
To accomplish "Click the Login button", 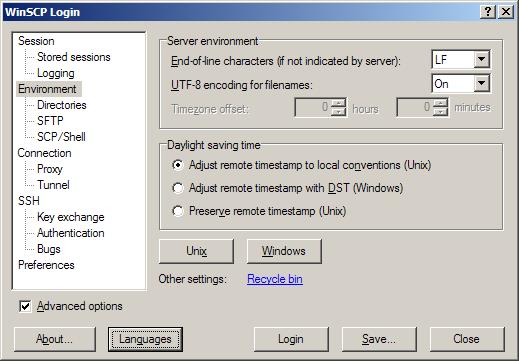I will pos(291,339).
